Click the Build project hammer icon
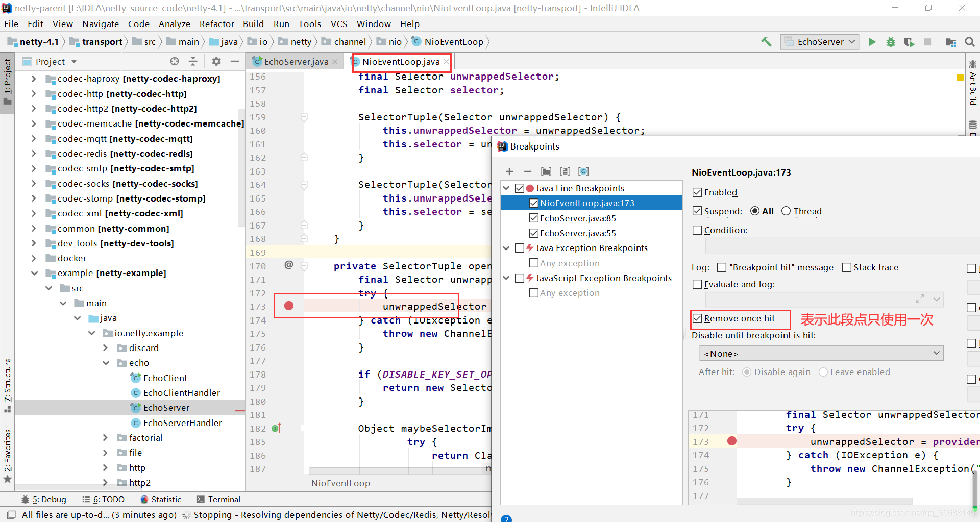The width and height of the screenshot is (980, 522). pos(766,42)
